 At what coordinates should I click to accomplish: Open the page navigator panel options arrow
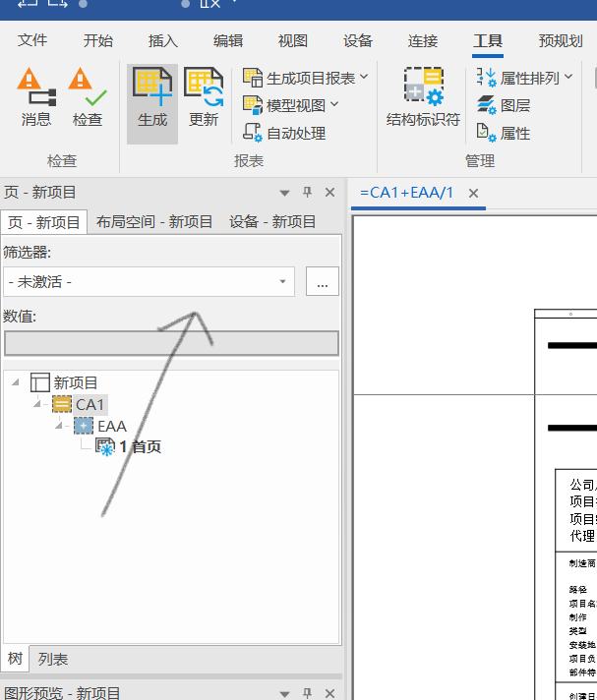284,193
